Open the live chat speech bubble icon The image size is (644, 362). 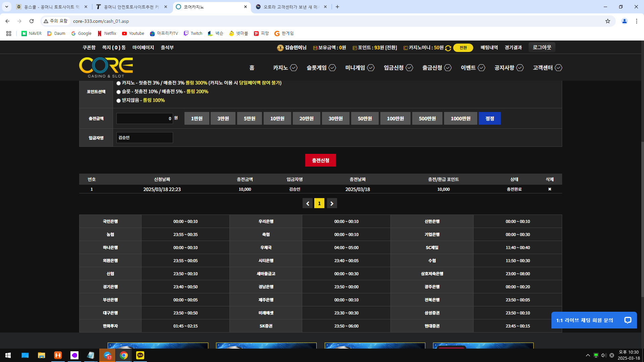tap(628, 320)
